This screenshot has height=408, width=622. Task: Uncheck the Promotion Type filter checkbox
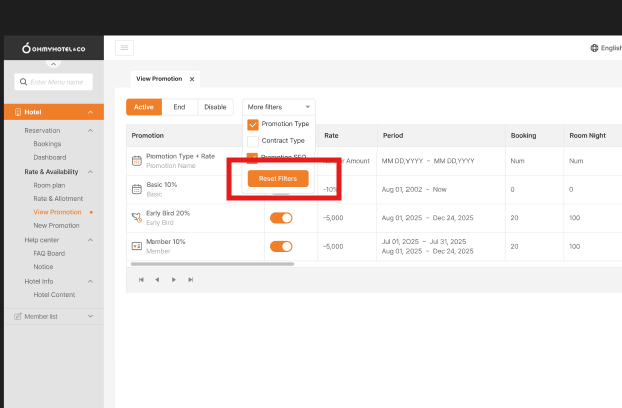(x=253, y=124)
